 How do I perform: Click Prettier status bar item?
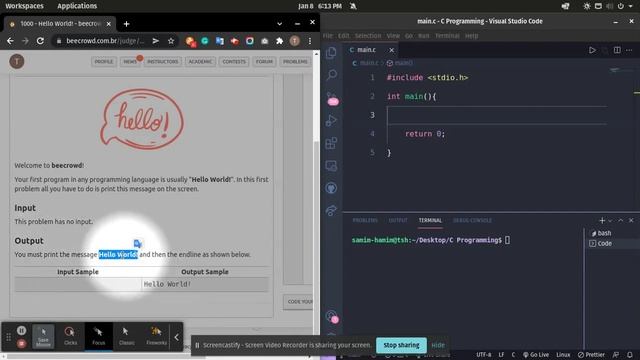tap(591, 355)
